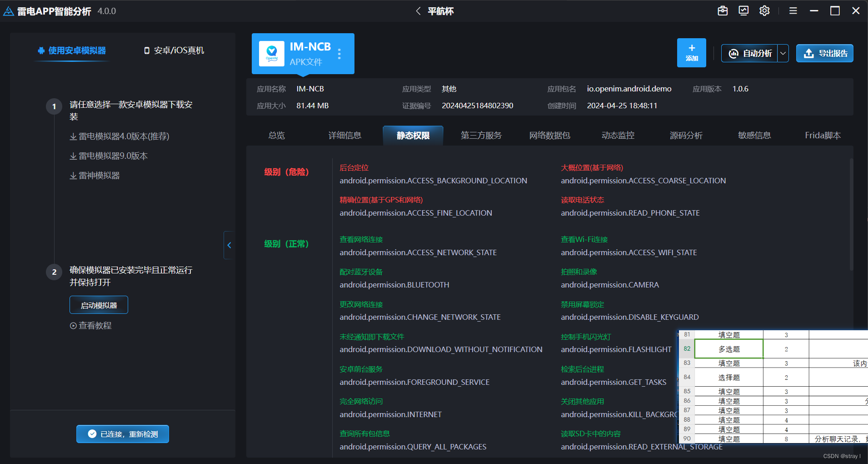Viewport: 868px width, 464px height.
Task: Switch to 使用安卓模拟器 tab
Action: pos(72,50)
